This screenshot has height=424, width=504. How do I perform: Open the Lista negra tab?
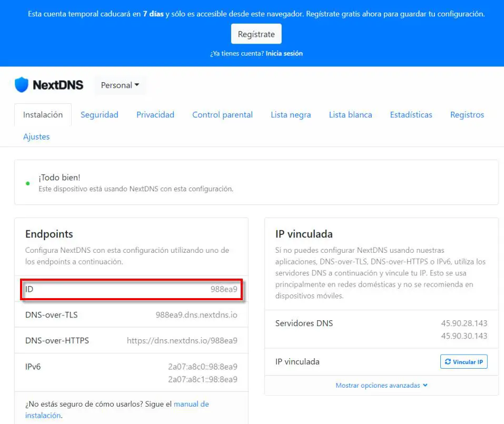coord(291,115)
